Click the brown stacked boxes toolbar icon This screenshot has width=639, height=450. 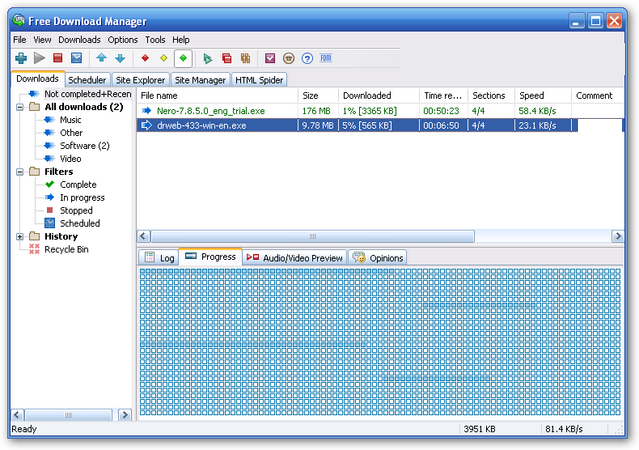point(245,58)
